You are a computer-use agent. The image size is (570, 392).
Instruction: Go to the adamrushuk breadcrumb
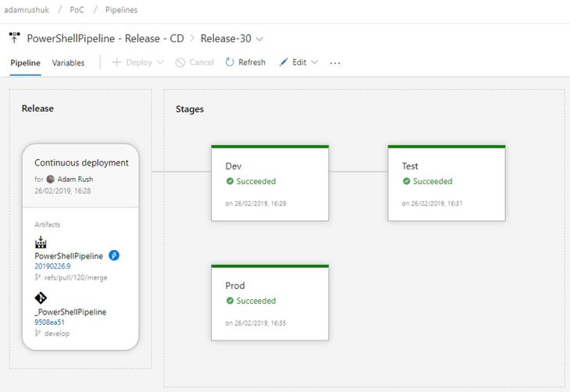pos(27,10)
